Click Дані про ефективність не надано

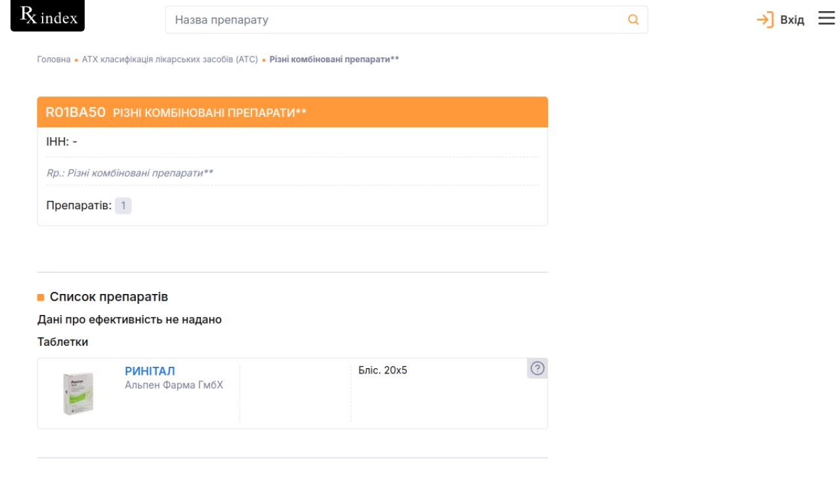click(129, 320)
